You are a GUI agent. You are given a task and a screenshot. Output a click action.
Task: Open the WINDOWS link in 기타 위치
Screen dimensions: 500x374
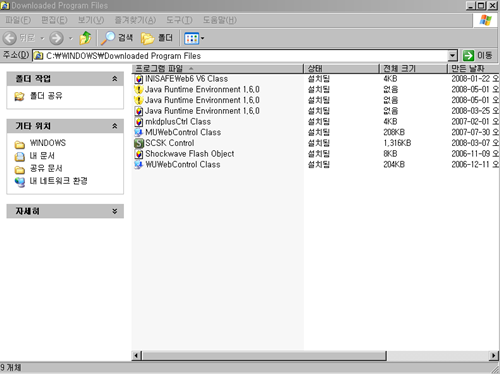48,143
